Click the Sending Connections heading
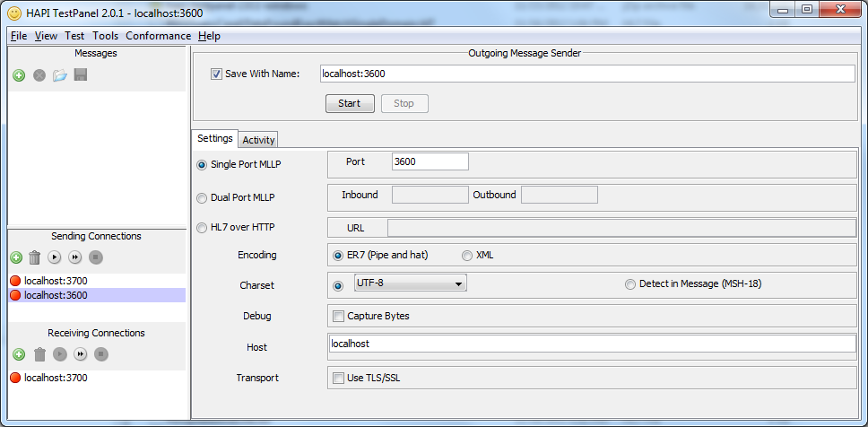The image size is (868, 427). (96, 237)
